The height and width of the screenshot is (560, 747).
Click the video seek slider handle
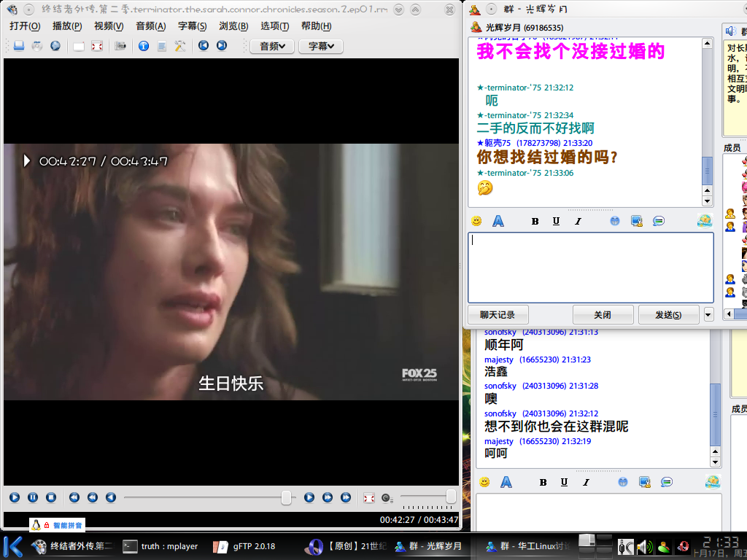coord(286,497)
